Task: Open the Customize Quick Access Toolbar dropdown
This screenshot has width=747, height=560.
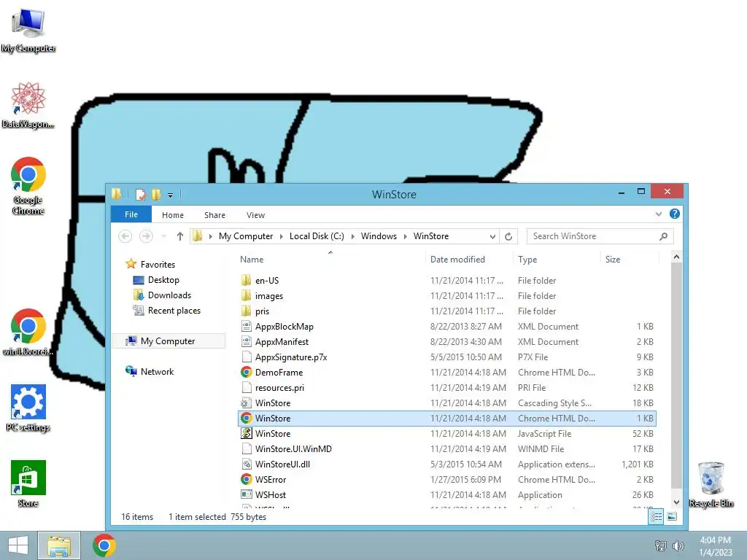Action: tap(170, 195)
